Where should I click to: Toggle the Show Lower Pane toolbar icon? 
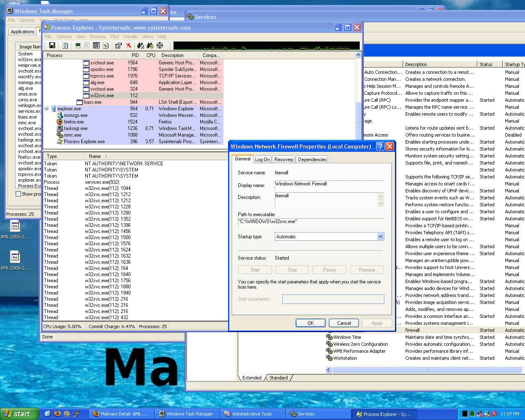[96, 46]
